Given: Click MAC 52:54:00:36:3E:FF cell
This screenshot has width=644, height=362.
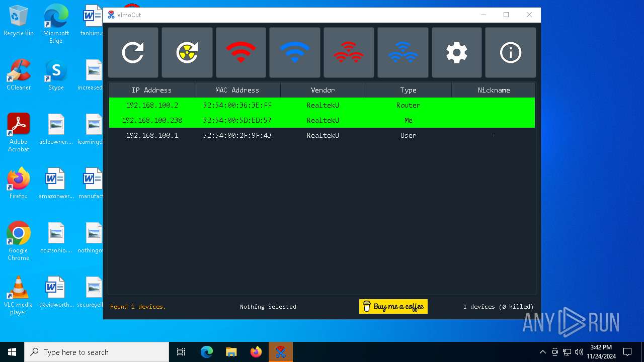Looking at the screenshot, I should click(237, 105).
